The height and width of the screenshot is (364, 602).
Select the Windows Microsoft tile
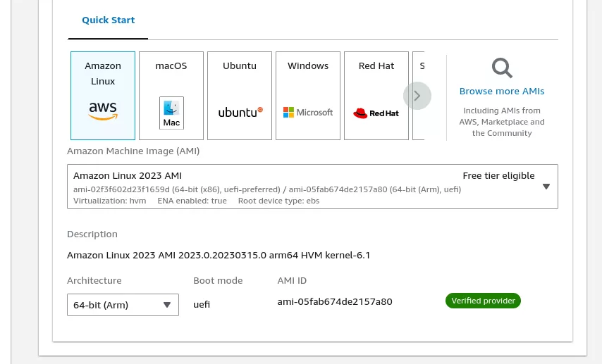308,96
